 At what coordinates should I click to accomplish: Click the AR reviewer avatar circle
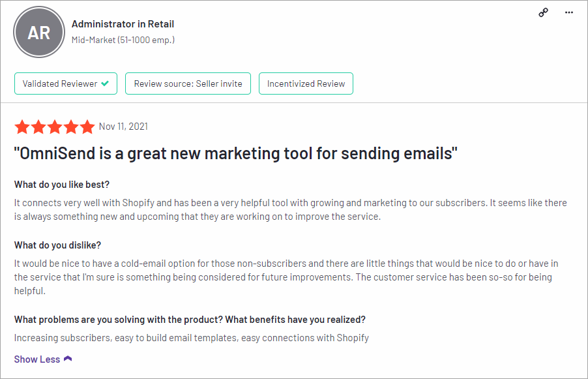click(39, 32)
